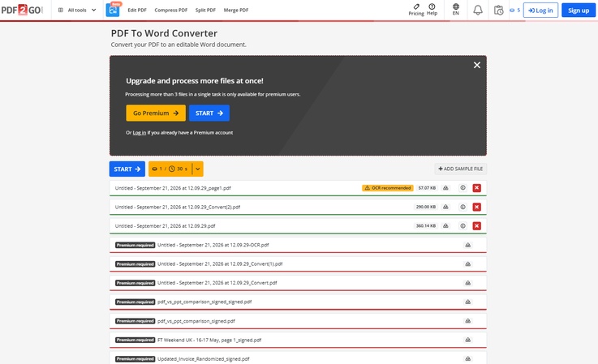This screenshot has height=364, width=598.
Task: Remove the Convert(2).pdf file
Action: coord(477,207)
